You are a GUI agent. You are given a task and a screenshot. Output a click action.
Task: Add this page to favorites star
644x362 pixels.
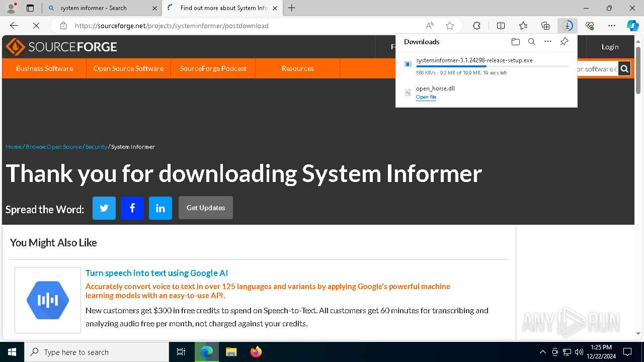(x=450, y=26)
